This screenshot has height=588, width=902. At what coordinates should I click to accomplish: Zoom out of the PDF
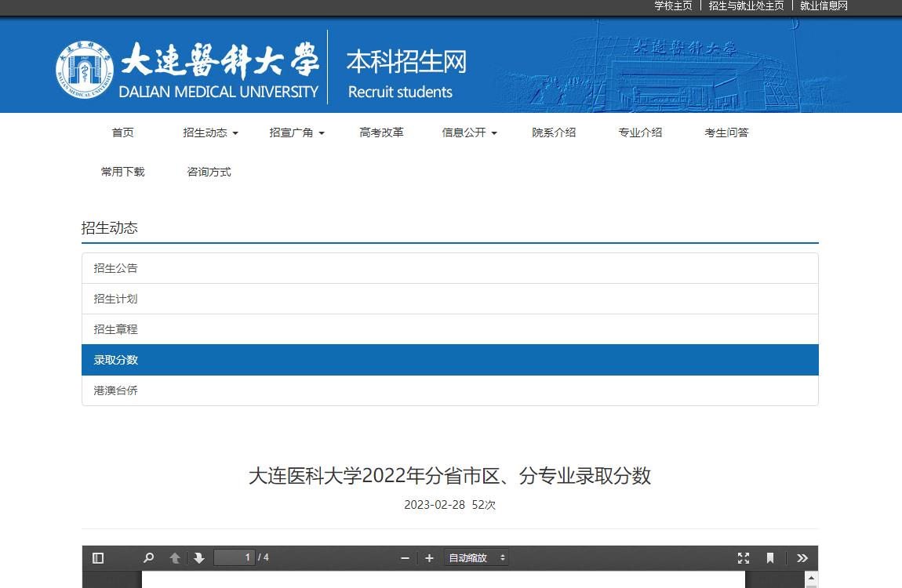[405, 558]
